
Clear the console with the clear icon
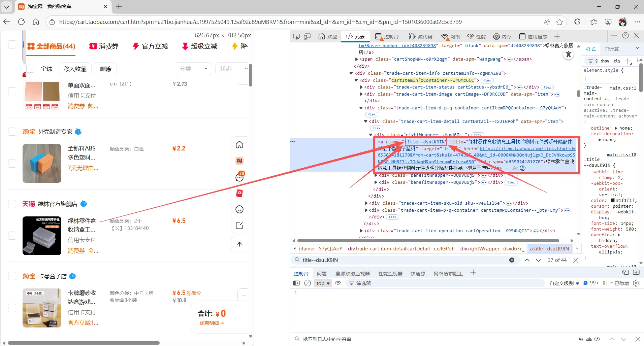click(x=308, y=283)
